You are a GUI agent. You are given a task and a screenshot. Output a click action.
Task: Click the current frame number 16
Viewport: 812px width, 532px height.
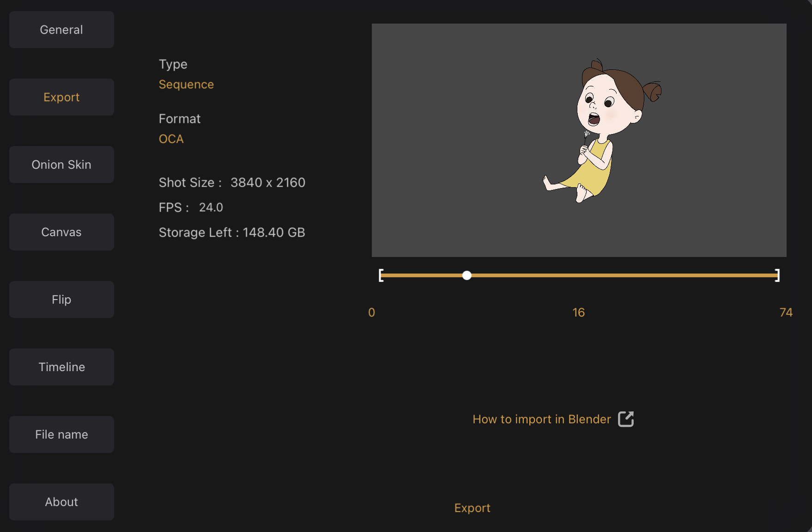coord(578,312)
